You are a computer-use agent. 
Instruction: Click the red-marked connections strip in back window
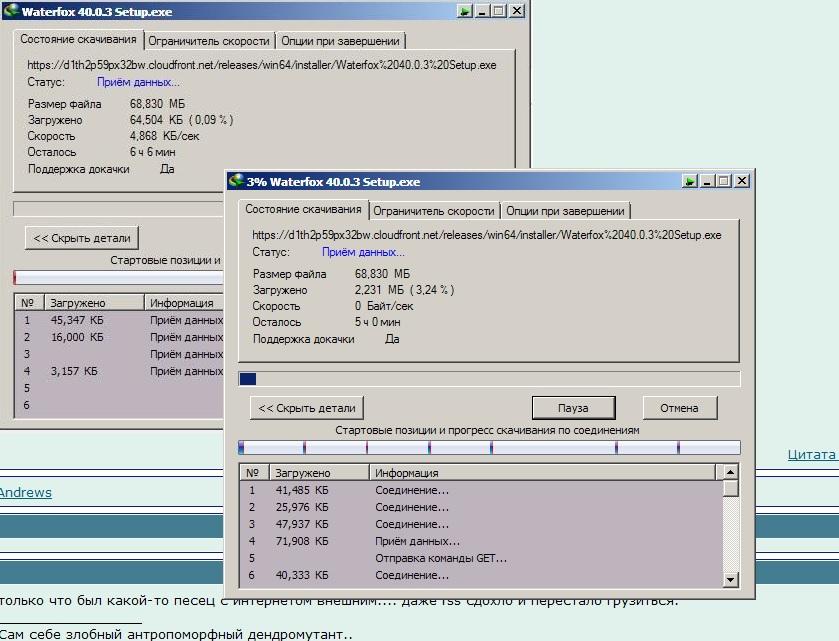pos(118,277)
